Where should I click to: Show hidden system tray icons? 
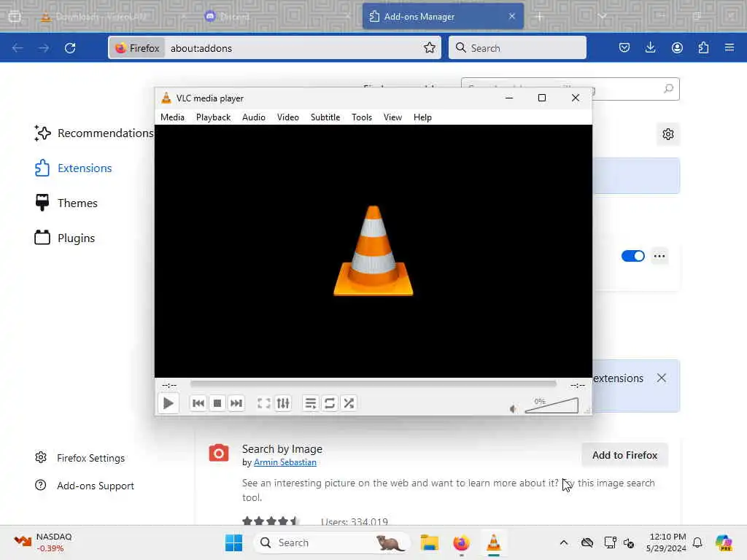tap(564, 542)
